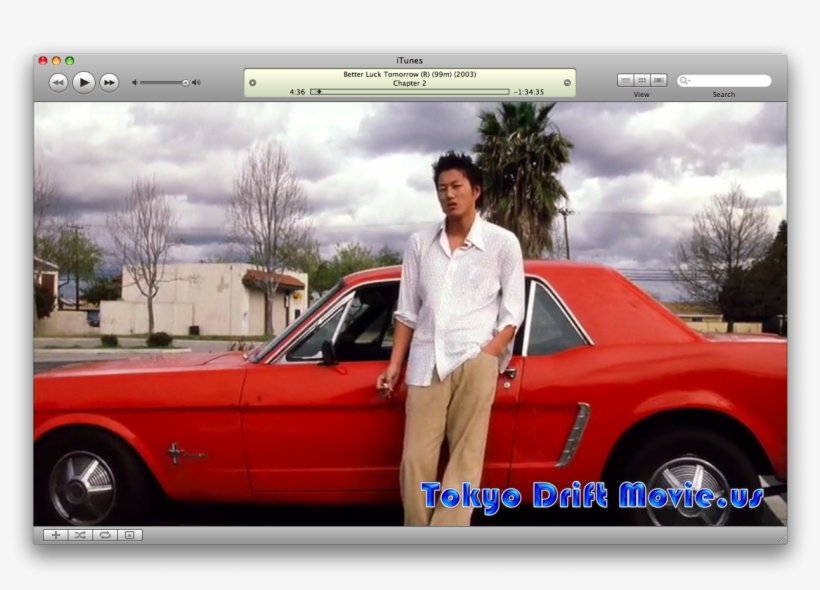Switch to Cover Flow view

(658, 80)
